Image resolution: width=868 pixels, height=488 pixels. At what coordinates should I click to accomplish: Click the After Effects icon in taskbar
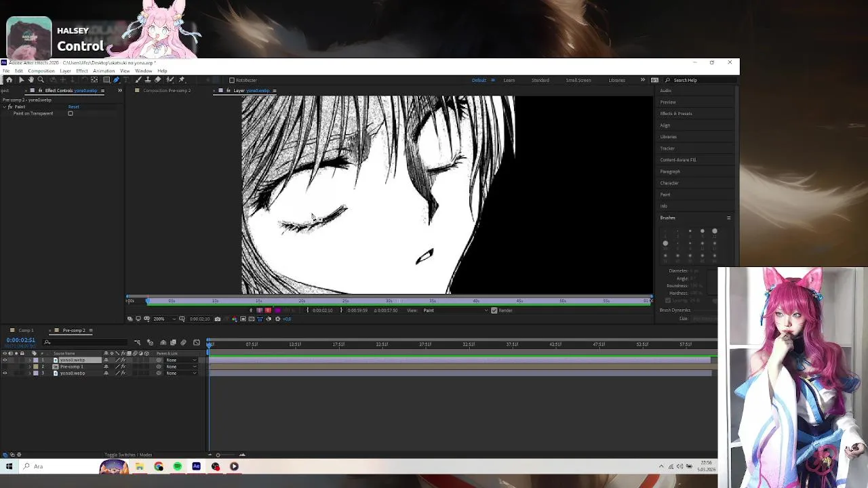click(197, 466)
